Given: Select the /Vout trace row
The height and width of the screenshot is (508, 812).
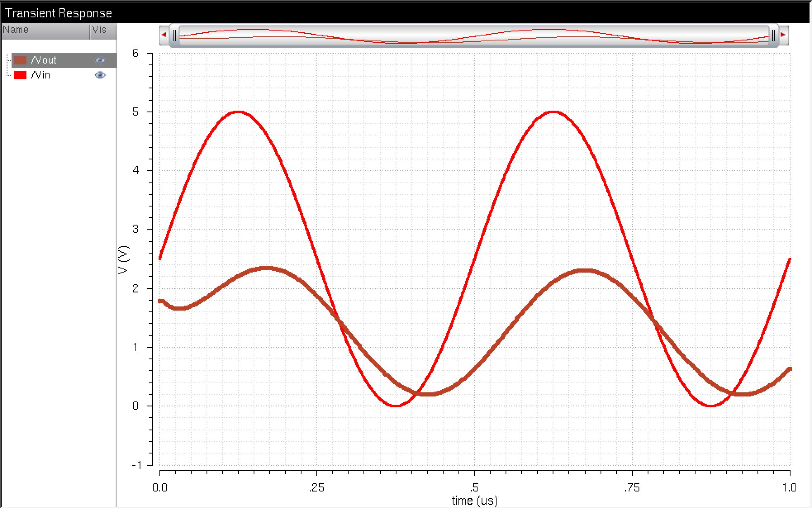Looking at the screenshot, I should 64,60.
